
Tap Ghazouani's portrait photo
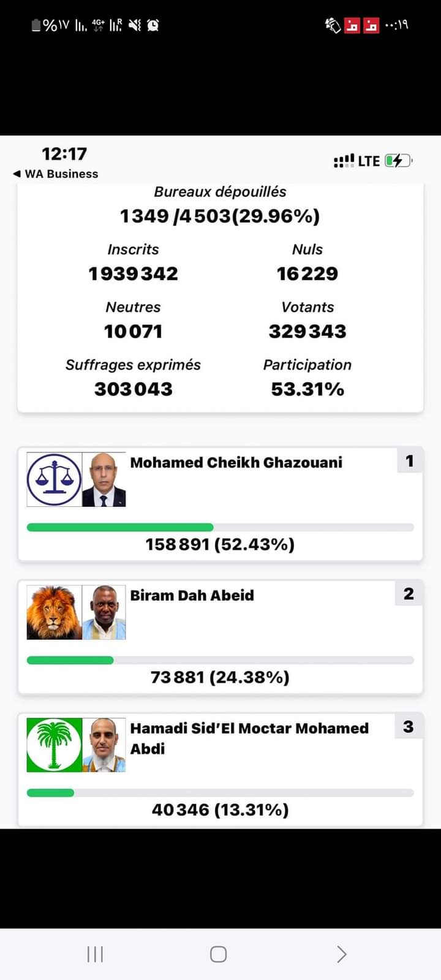pos(104,479)
